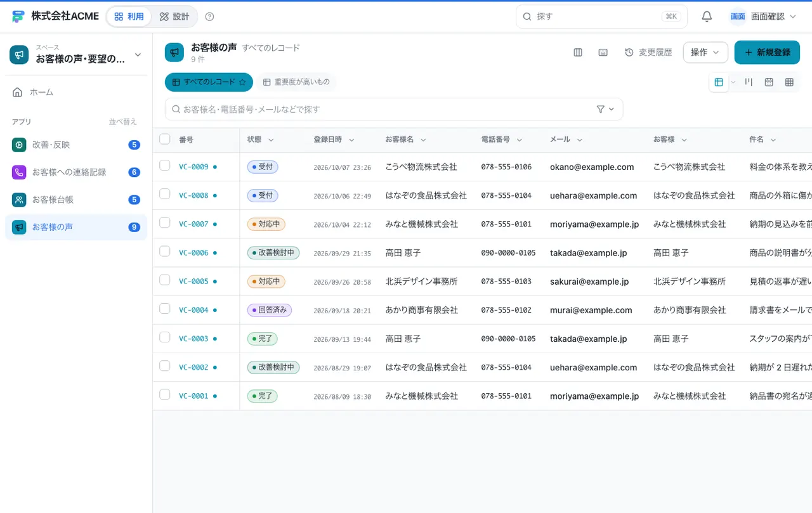Expand the filter dropdown in search bar

coord(606,109)
